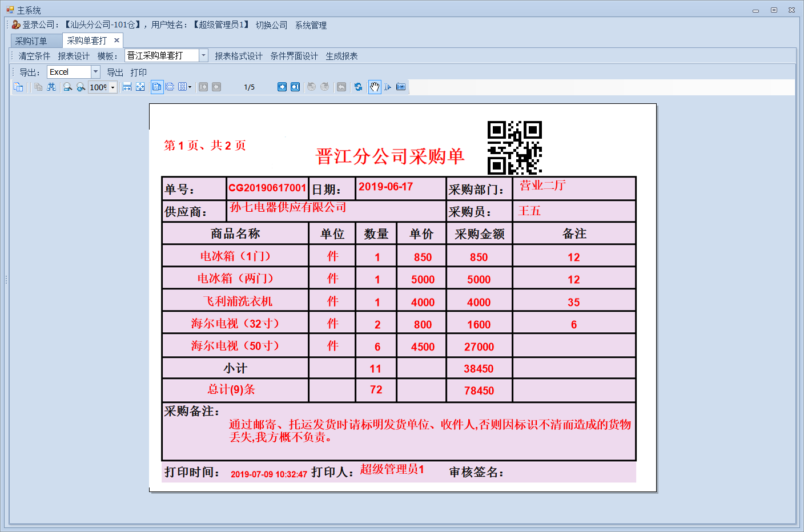Image resolution: width=804 pixels, height=532 pixels.
Task: Click the refresh report icon
Action: [358, 87]
